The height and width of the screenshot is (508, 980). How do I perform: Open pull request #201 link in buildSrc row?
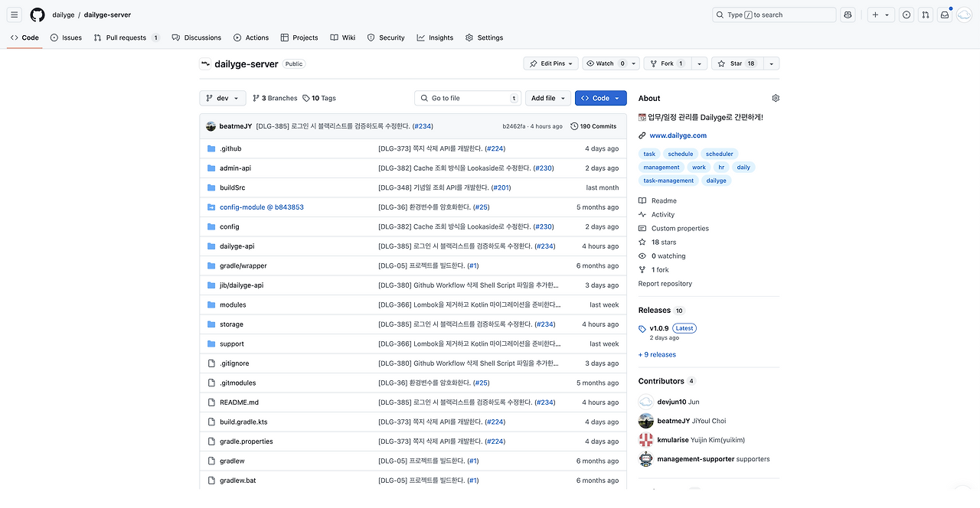[501, 187]
